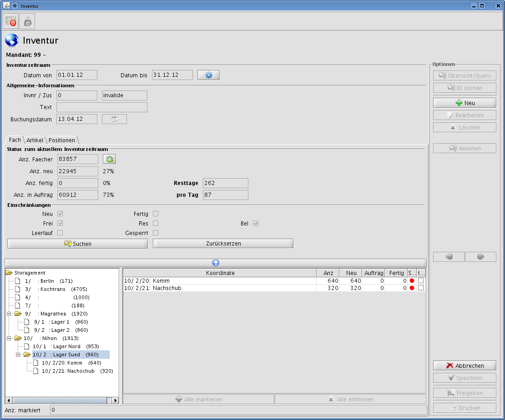Click the user profile toolbar icon
Viewport: 505px width, 420px height.
[x=27, y=21]
